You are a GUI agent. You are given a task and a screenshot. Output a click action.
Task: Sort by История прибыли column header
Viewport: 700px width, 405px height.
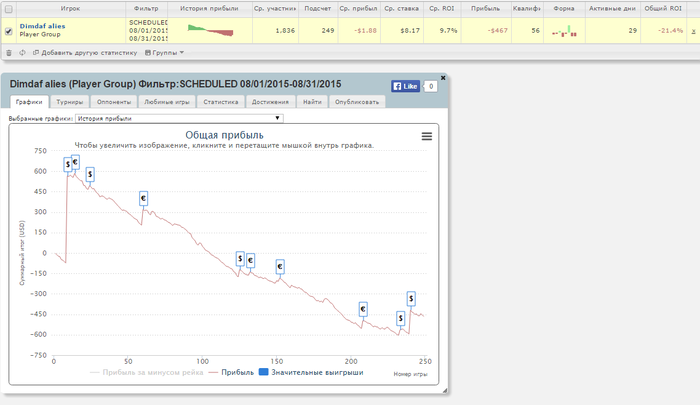coord(209,8)
